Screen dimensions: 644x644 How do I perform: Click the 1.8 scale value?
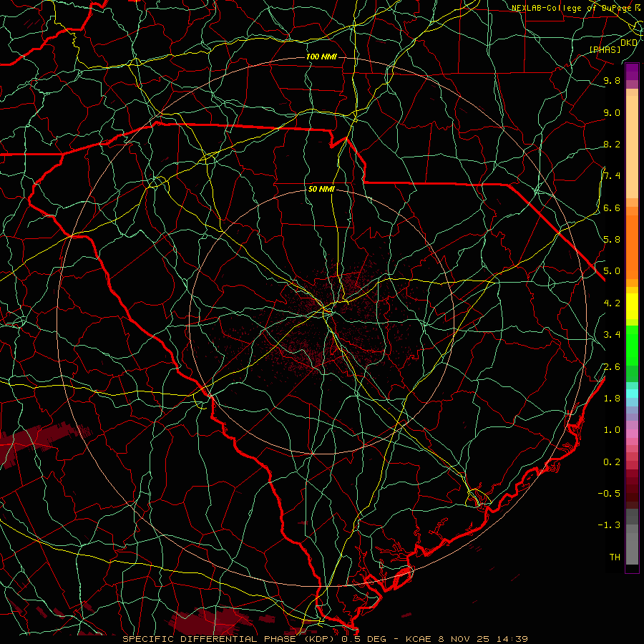pyautogui.click(x=612, y=399)
